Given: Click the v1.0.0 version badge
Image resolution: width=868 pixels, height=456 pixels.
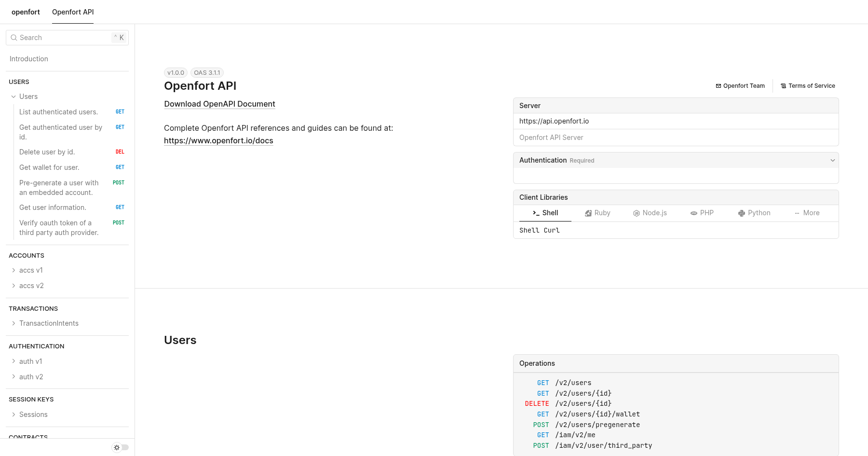Looking at the screenshot, I should tap(176, 73).
